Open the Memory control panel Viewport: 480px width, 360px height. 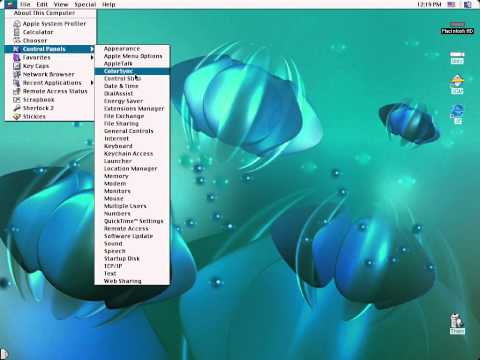coord(132,176)
